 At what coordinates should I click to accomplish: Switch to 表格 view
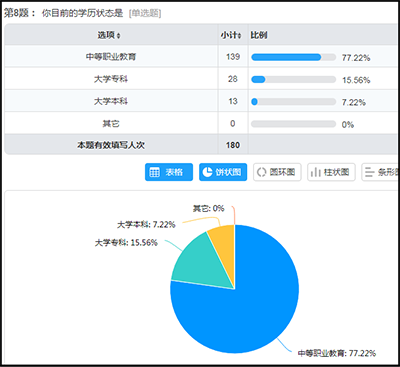[169, 172]
